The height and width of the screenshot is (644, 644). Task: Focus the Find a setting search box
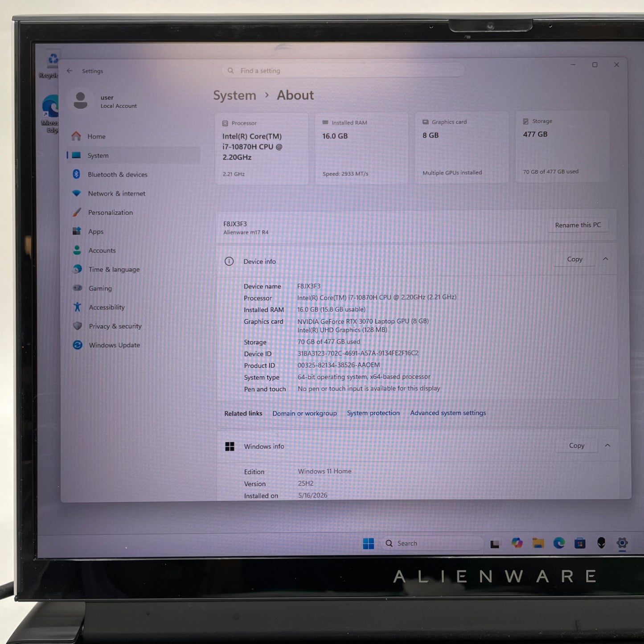(343, 70)
